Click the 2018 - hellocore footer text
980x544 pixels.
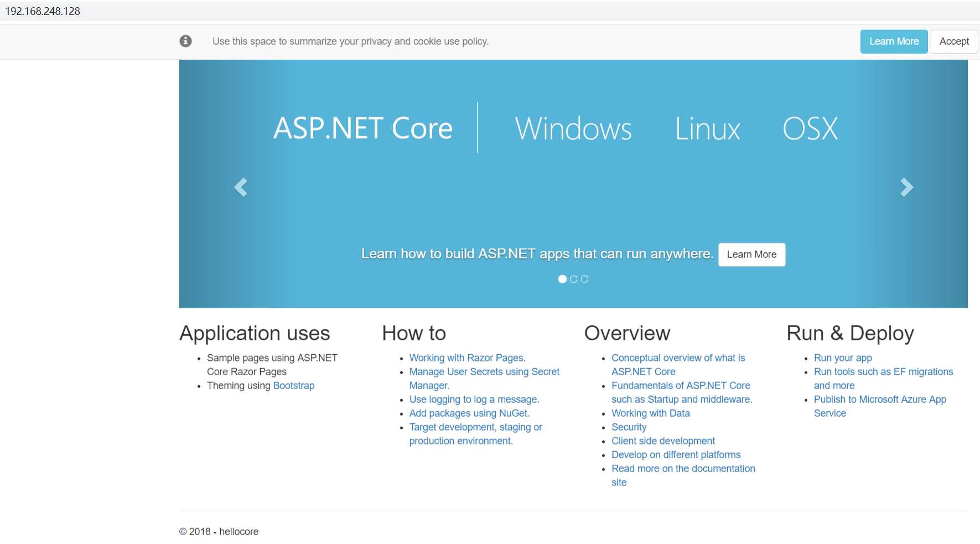pyautogui.click(x=219, y=532)
